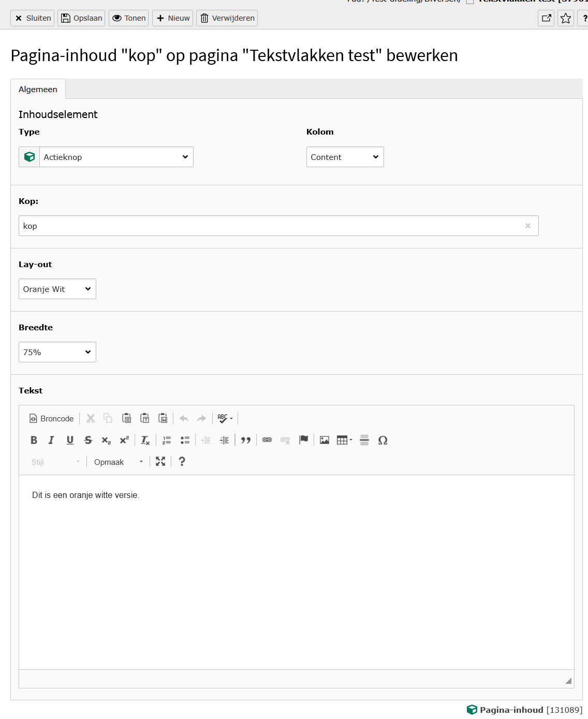Open the Type dropdown showing Actieknop
Screen dimensions: 588x719
(116, 157)
